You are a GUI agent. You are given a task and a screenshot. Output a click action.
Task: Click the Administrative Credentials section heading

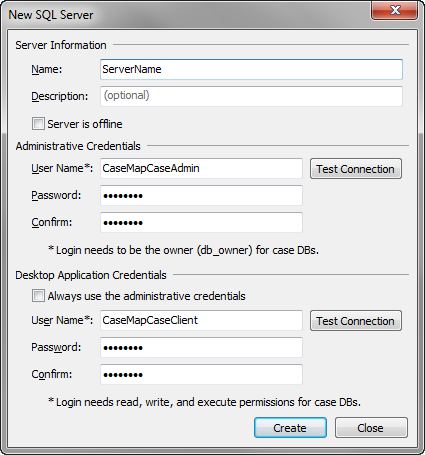78,146
